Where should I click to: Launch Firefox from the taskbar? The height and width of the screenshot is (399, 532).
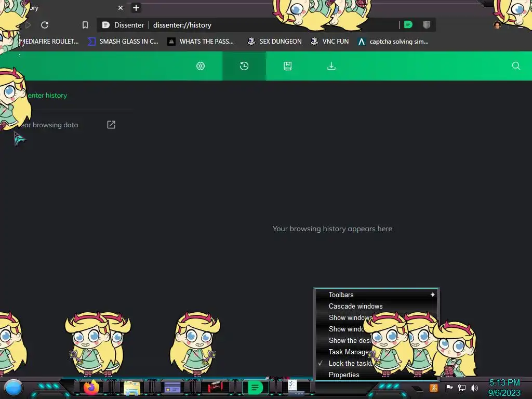(x=91, y=388)
